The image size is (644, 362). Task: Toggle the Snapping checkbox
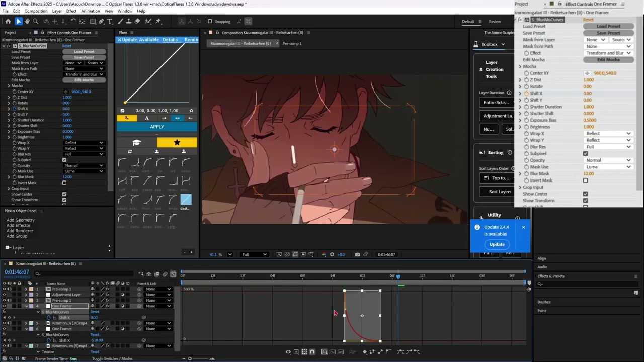210,21
